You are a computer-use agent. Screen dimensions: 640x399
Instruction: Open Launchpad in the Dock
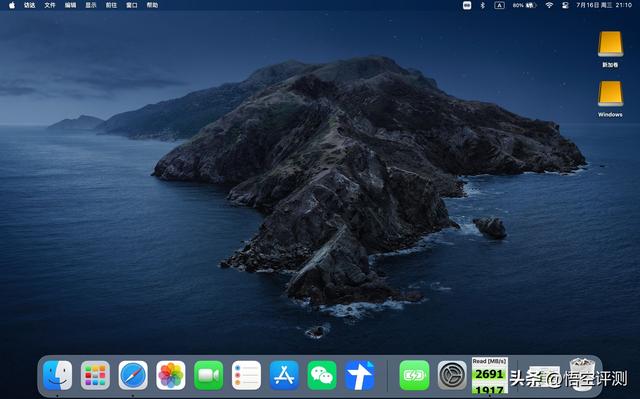point(95,375)
